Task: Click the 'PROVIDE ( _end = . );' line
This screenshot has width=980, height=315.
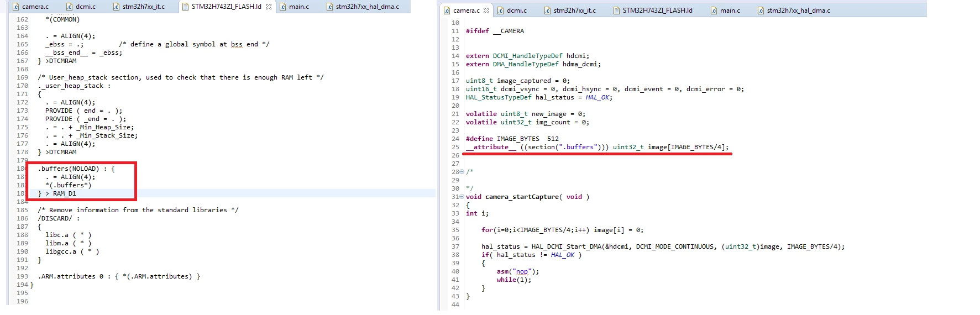Action: click(86, 119)
